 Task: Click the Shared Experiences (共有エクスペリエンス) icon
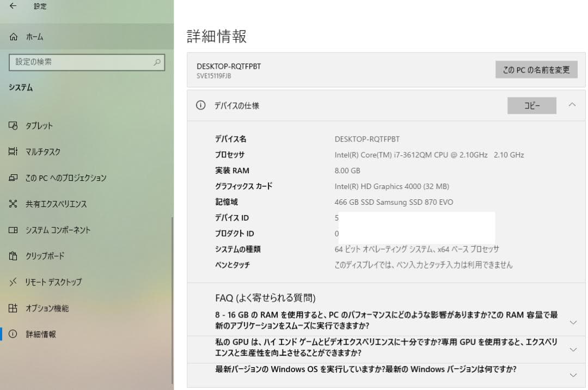tap(13, 204)
